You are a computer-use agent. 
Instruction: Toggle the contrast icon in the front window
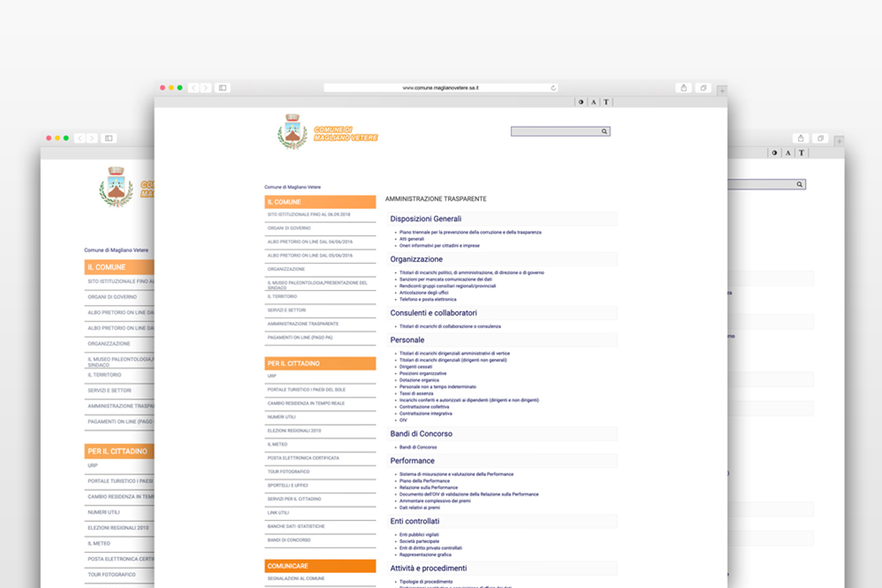click(581, 101)
